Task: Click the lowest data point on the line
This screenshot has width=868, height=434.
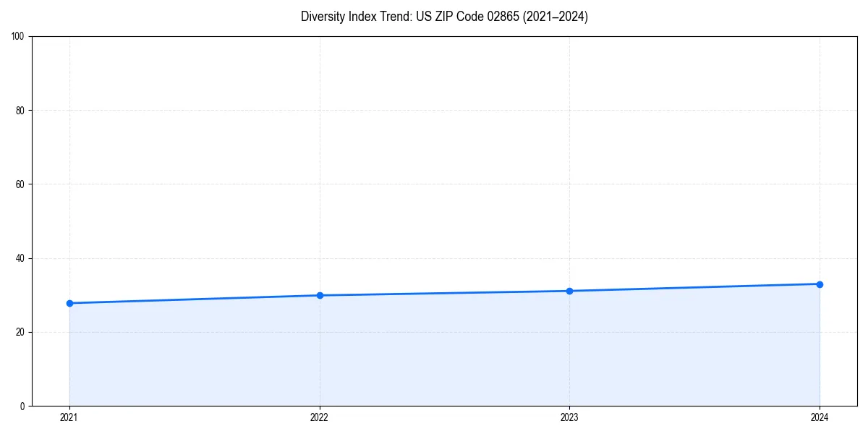Action: [x=69, y=304]
